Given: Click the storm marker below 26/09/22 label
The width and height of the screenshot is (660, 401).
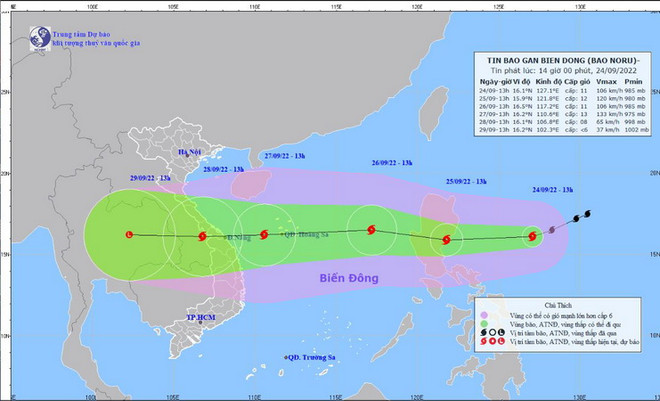Looking at the screenshot, I should (372, 231).
